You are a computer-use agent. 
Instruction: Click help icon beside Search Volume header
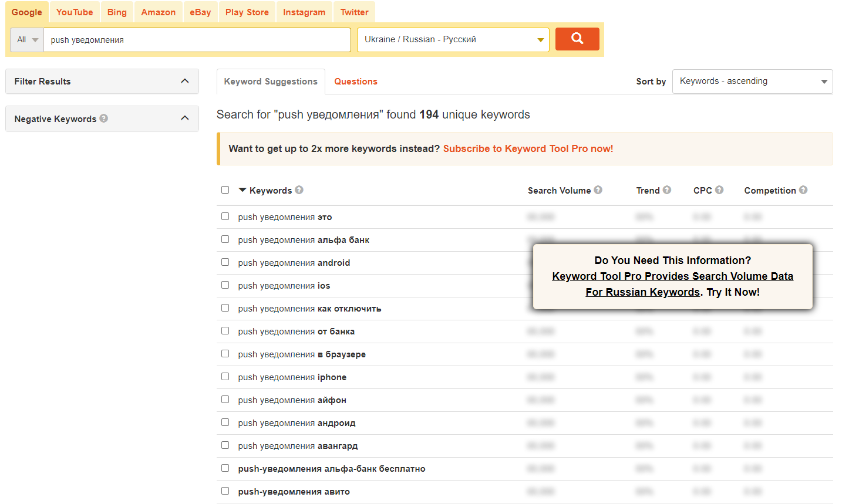(x=598, y=190)
